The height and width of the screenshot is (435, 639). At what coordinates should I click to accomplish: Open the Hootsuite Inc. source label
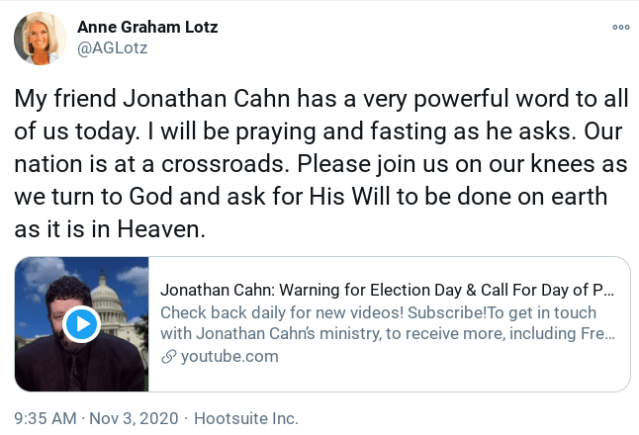pyautogui.click(x=245, y=417)
